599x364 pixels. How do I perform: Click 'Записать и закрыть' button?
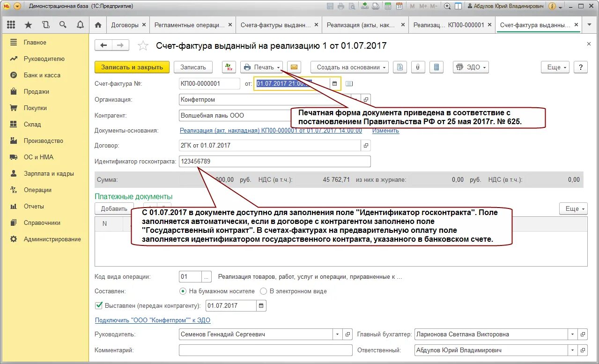[132, 67]
